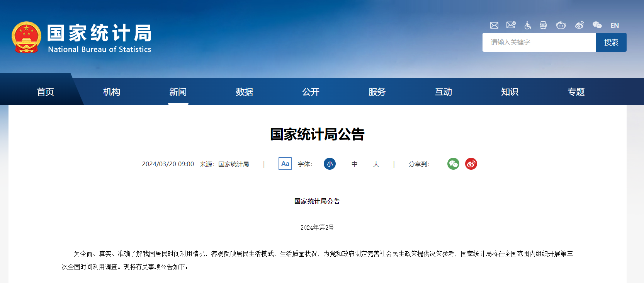Select small font size 小
This screenshot has height=283, width=644.
click(x=330, y=164)
